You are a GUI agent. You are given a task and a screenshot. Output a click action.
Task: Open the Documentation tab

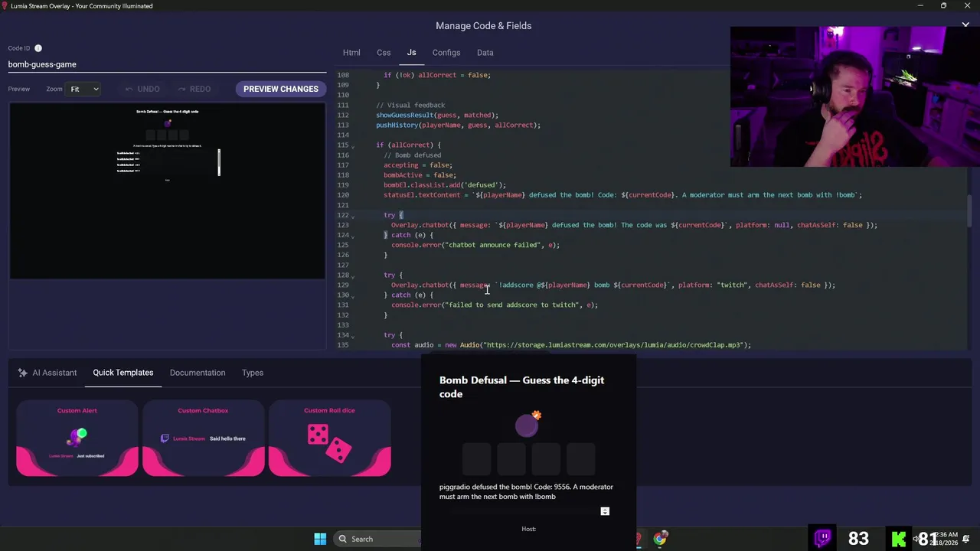pyautogui.click(x=198, y=373)
